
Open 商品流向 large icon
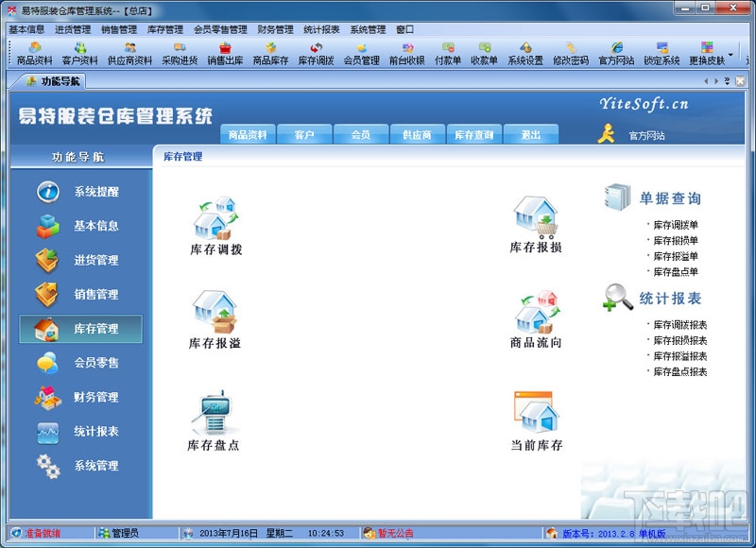click(x=536, y=318)
